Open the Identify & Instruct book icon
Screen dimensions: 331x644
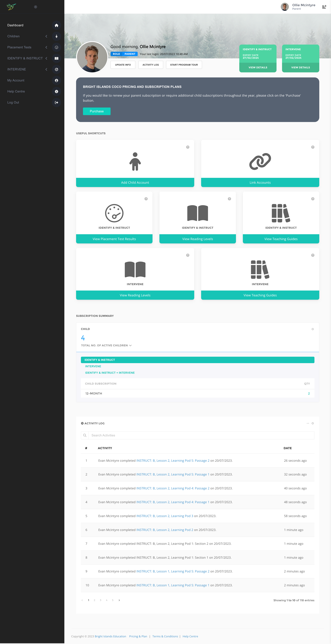pyautogui.click(x=57, y=58)
